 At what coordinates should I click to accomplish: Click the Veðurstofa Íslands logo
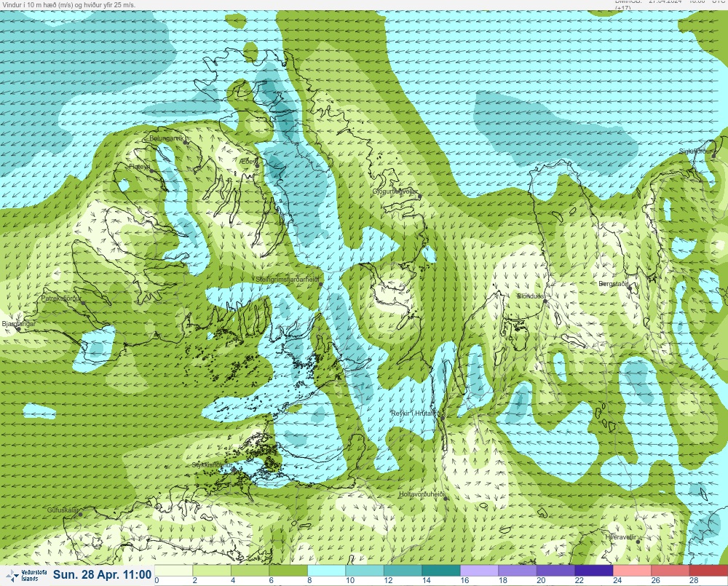pos(27,576)
